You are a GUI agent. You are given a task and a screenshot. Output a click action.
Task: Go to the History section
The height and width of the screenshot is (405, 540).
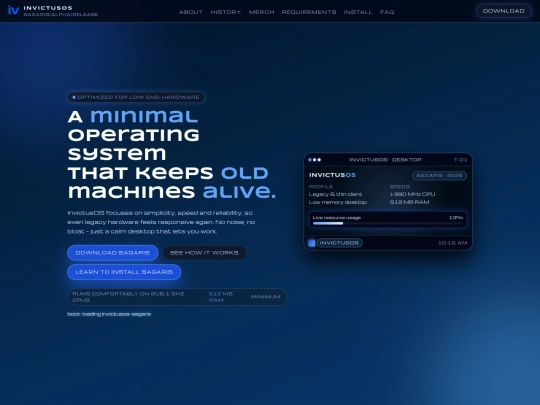tap(226, 12)
